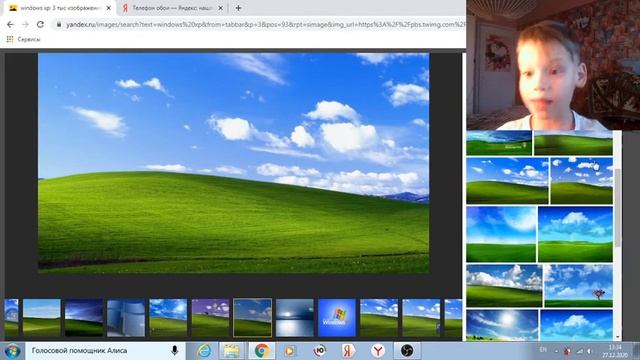
Task: Select the blue Windows XP logo thumbnail
Action: tap(337, 318)
